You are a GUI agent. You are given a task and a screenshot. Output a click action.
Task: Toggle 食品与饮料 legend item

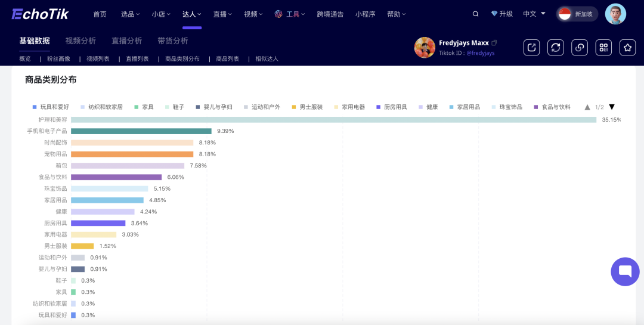[x=552, y=107]
